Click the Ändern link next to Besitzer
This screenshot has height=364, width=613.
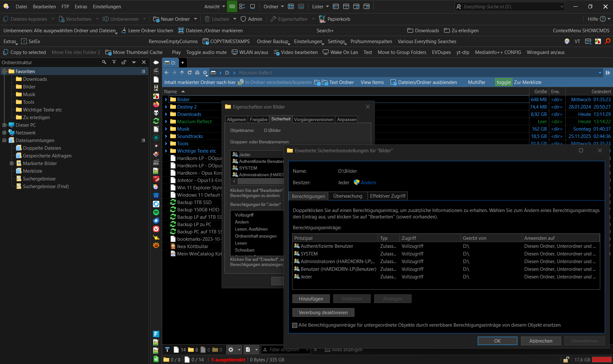coord(368,183)
